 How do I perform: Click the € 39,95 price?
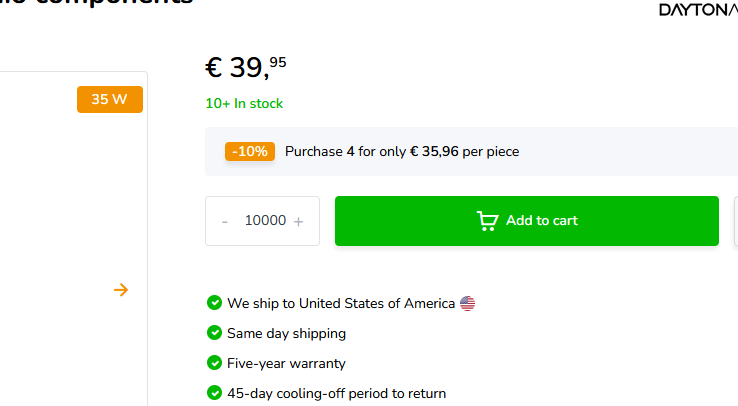pos(246,67)
